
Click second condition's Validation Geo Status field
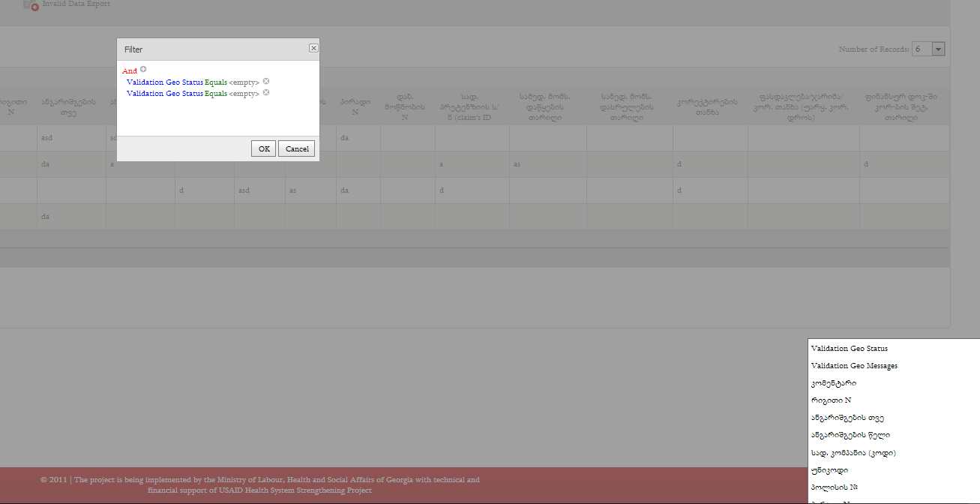[x=164, y=94]
